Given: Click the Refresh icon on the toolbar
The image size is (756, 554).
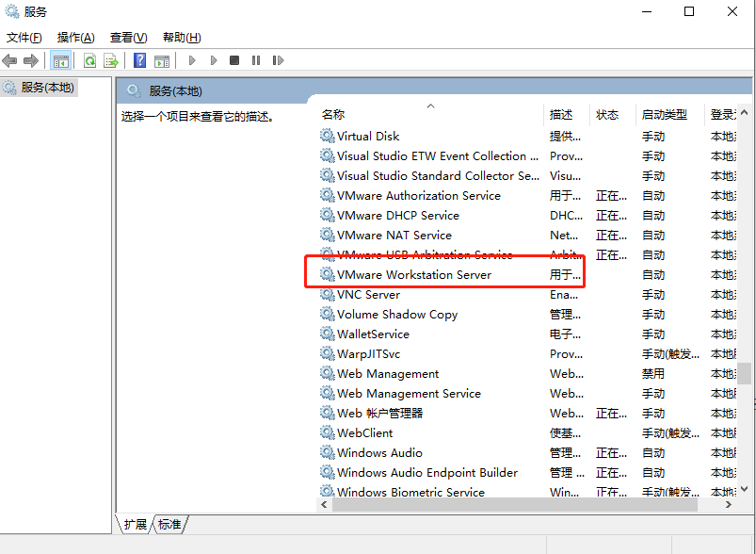Looking at the screenshot, I should point(89,60).
